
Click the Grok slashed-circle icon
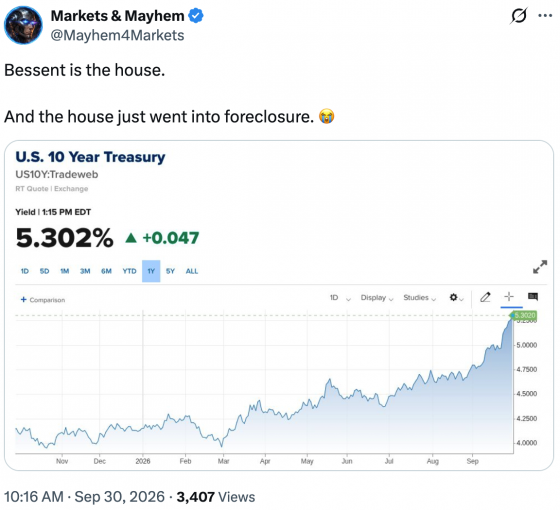tap(519, 16)
